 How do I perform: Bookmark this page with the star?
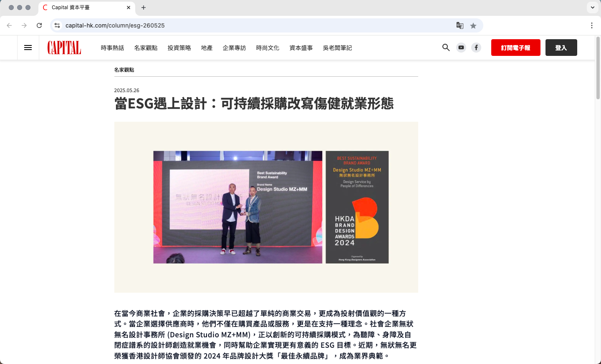[x=473, y=25]
